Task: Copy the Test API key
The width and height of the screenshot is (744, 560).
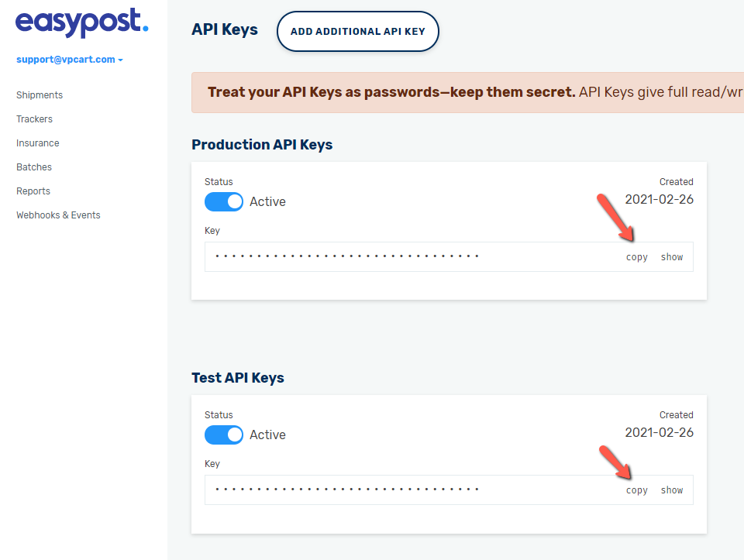Action: tap(637, 490)
